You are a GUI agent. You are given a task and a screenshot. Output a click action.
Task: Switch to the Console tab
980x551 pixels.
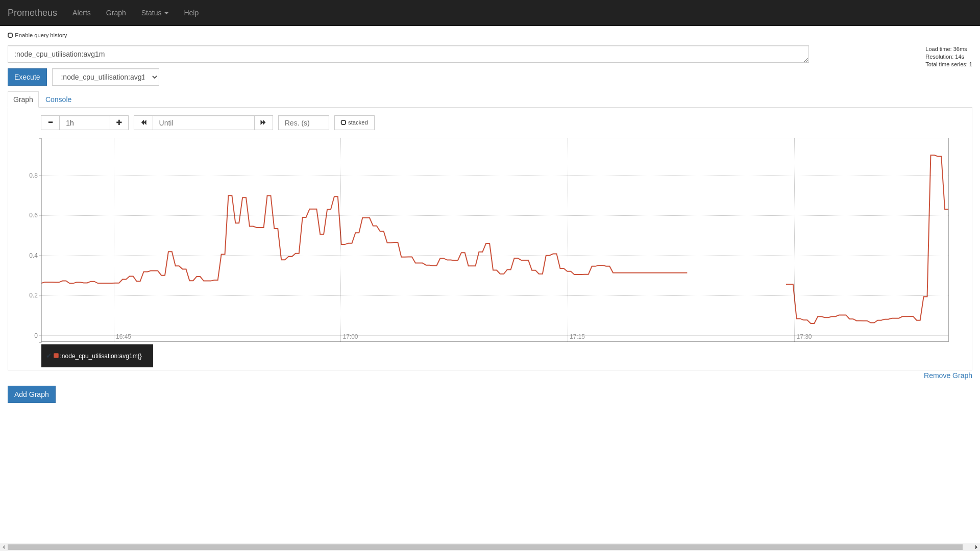pos(58,99)
